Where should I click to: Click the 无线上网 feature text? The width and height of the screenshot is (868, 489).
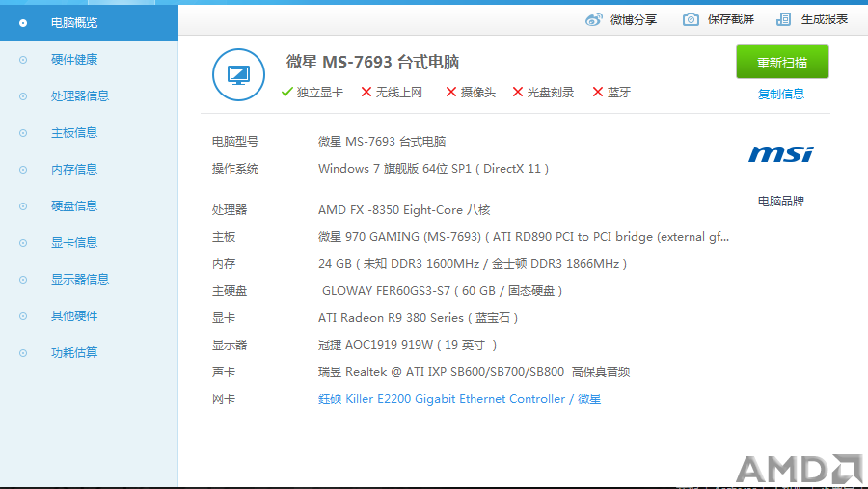tap(399, 93)
